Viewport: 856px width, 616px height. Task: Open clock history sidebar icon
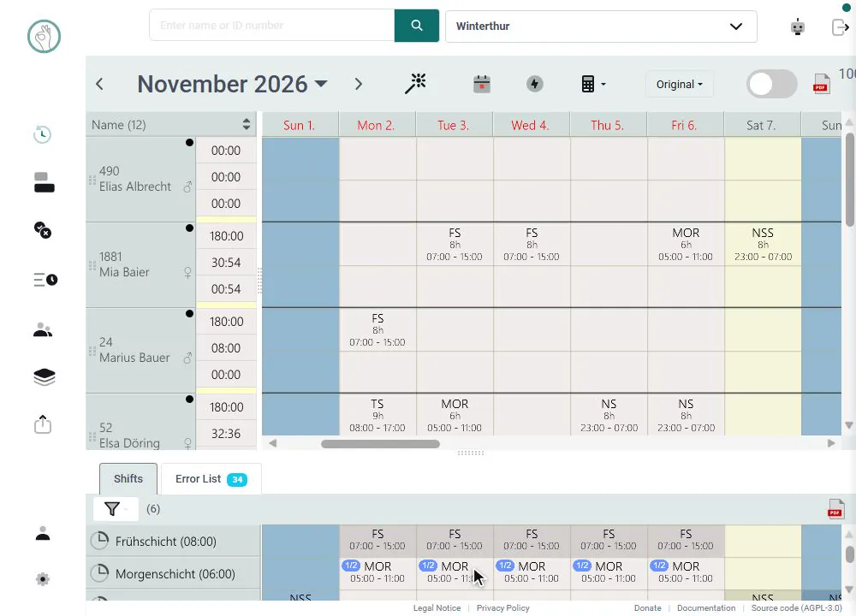point(43,134)
